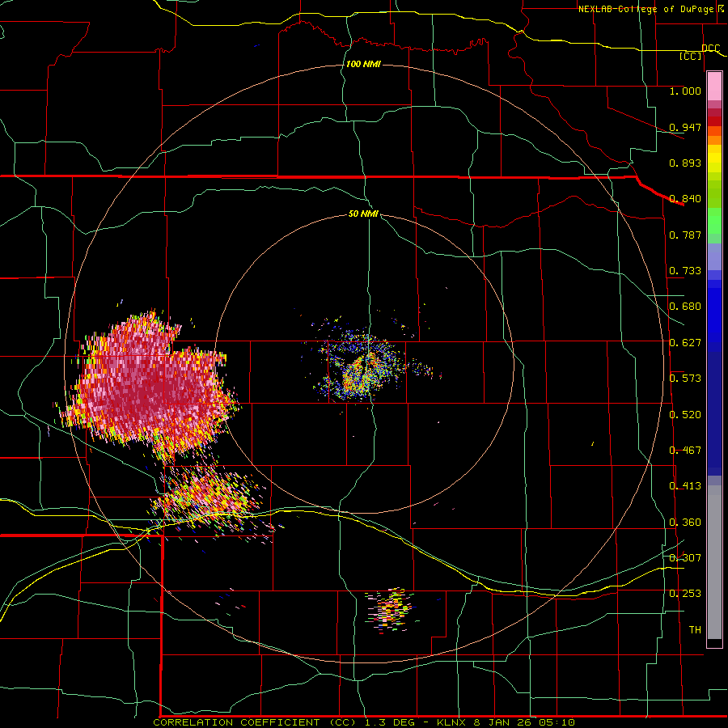Click the 1.000 value on color scale
The height and width of the screenshot is (728, 728).
pyautogui.click(x=685, y=91)
